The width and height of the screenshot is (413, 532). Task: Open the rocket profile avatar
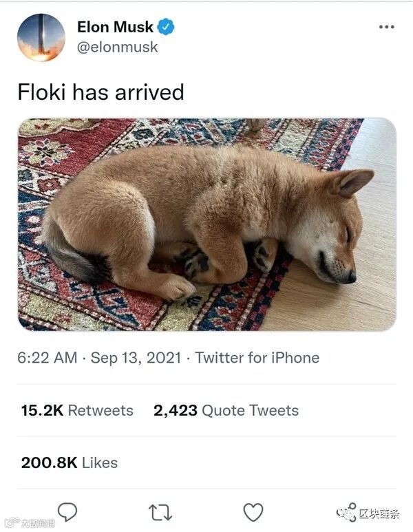[41, 38]
